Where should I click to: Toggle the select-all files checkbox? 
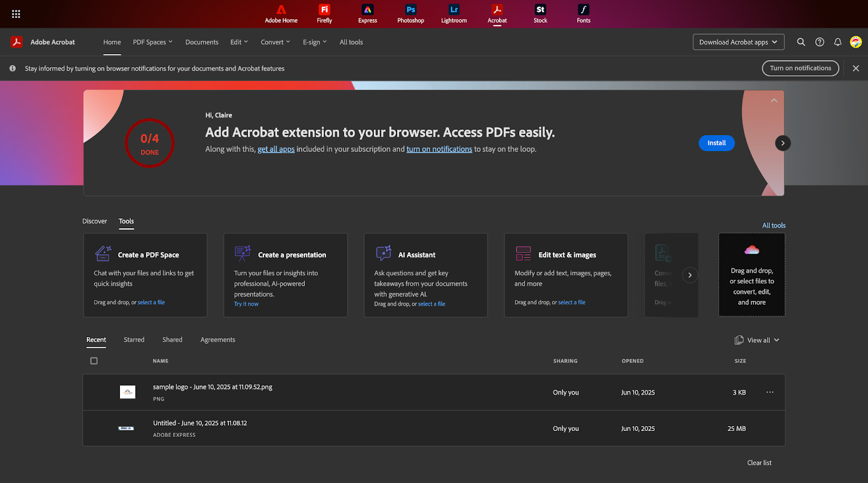[94, 360]
